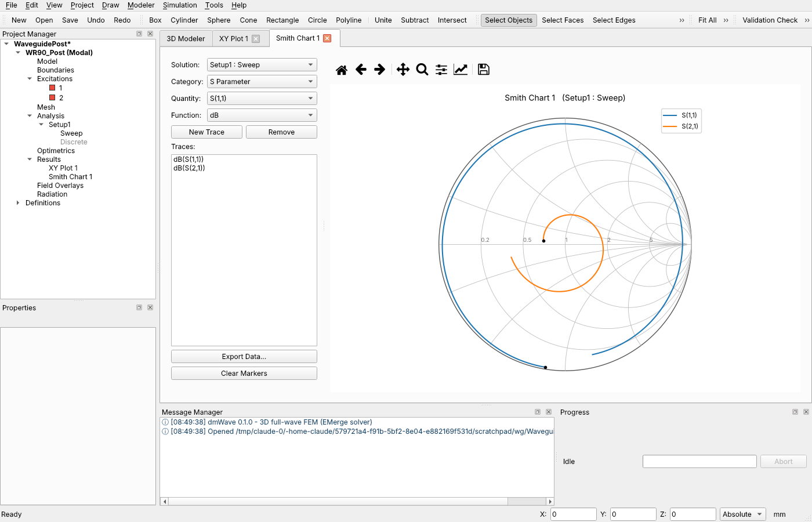
Task: Close the Progress panel
Action: [806, 412]
